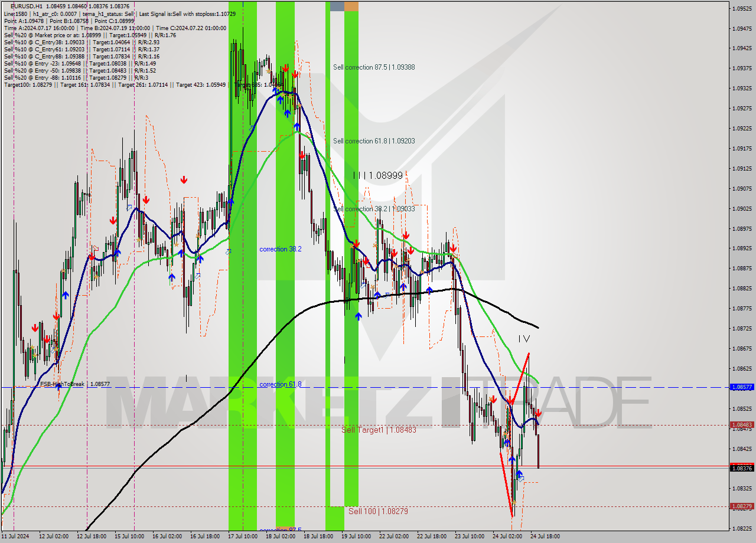Click the 'Sell correction 61.8 | 1.09203' label
The image size is (756, 543).
click(374, 141)
